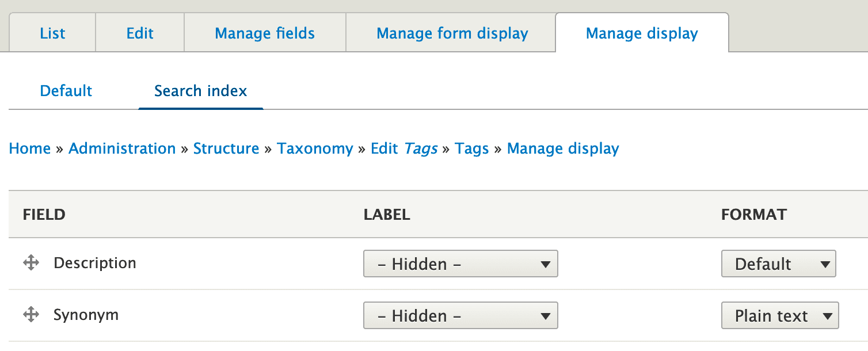Navigate to the Structure breadcrumb
868x351 pixels.
226,148
